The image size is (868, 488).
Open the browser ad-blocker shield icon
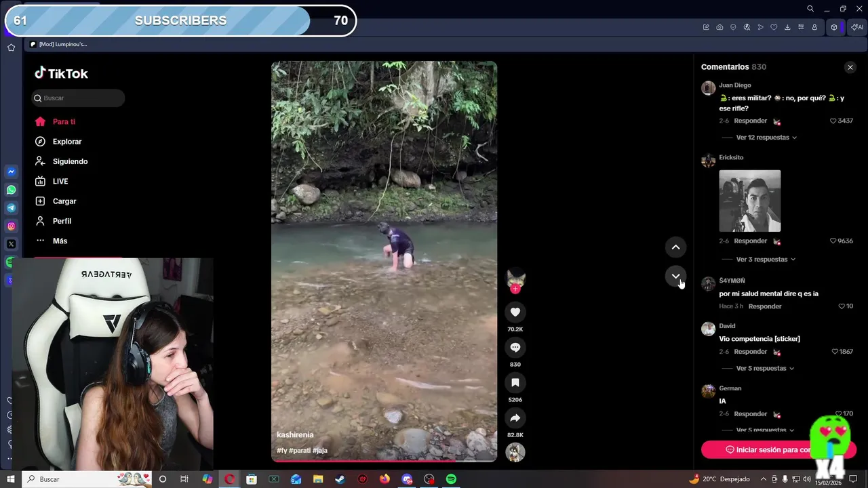(733, 27)
